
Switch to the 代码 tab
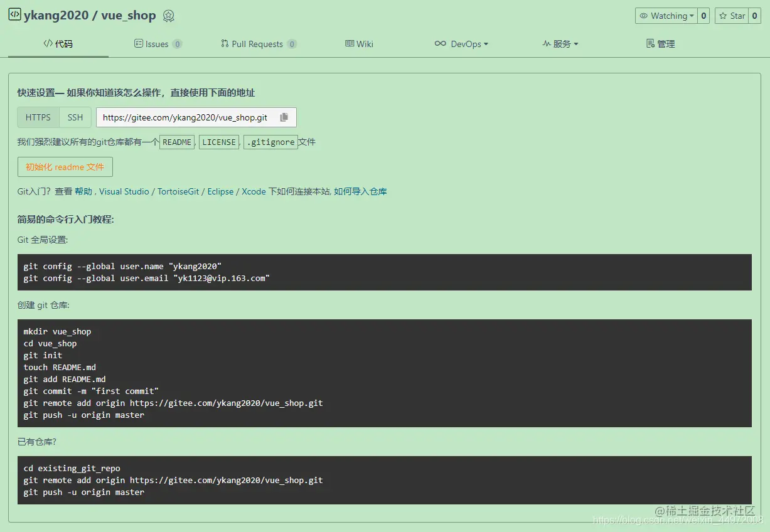58,44
